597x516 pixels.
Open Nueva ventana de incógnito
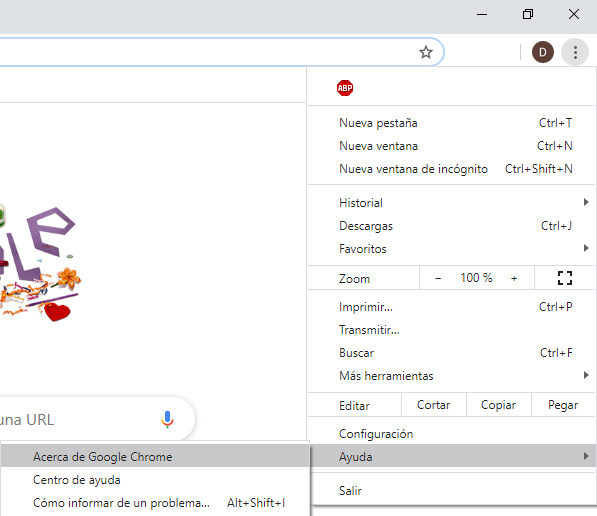(452, 169)
